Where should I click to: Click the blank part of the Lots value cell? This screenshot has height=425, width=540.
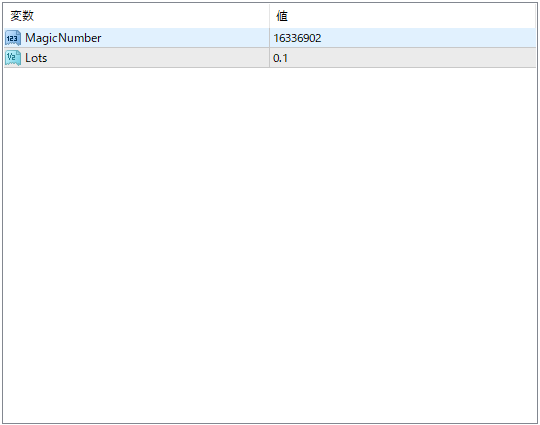(412, 58)
